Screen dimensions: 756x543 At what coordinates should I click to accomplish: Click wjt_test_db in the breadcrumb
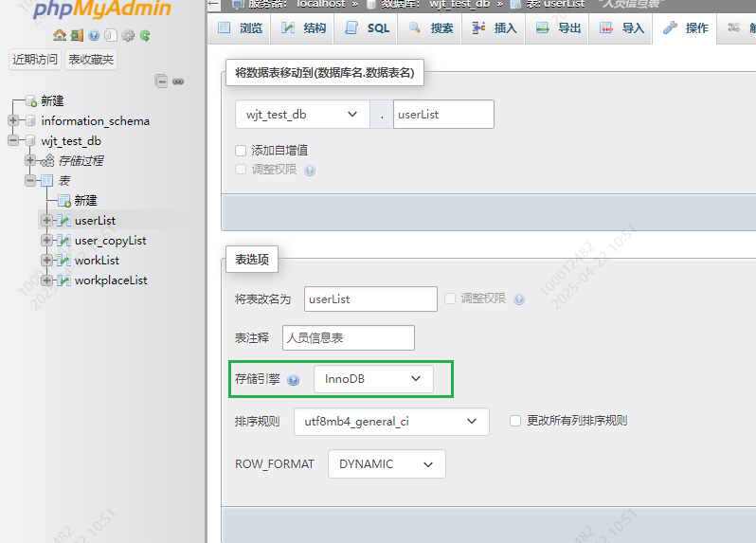click(459, 5)
